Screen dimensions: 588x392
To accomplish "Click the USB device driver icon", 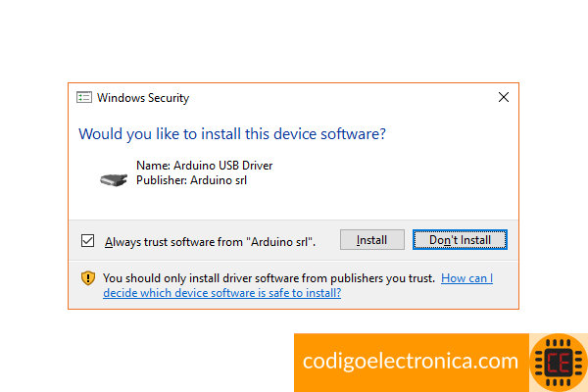I will click(x=114, y=180).
